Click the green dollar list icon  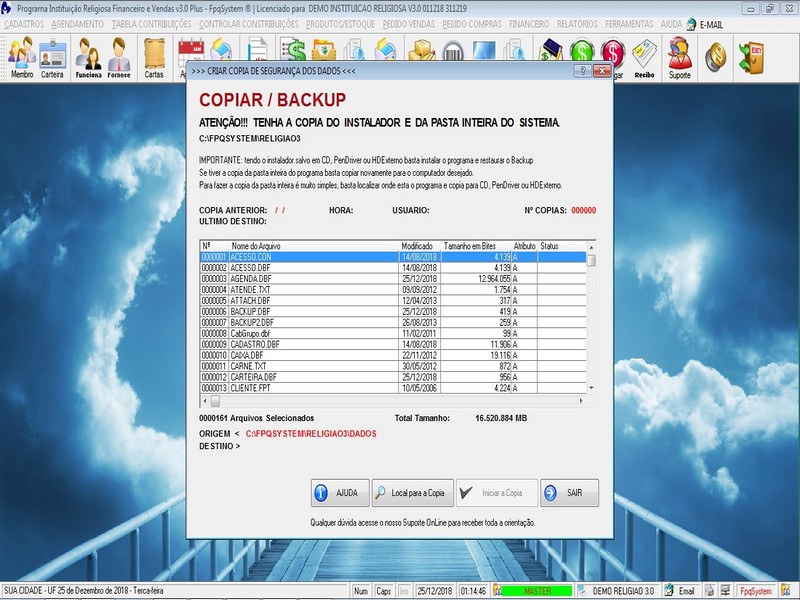coord(293,49)
